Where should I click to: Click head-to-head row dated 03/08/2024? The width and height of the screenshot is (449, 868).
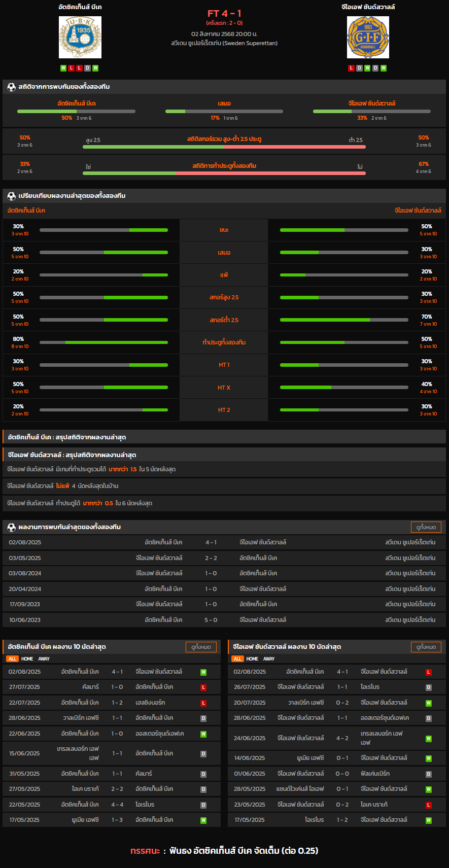(224, 573)
